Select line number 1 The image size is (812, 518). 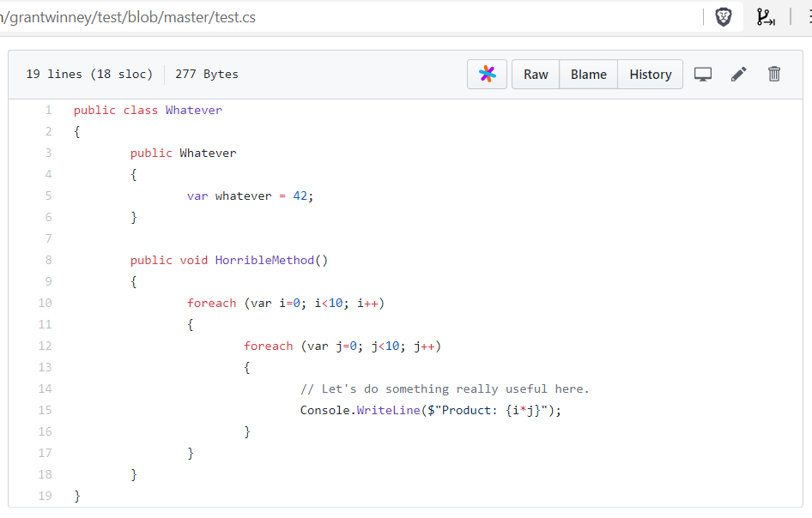click(48, 110)
